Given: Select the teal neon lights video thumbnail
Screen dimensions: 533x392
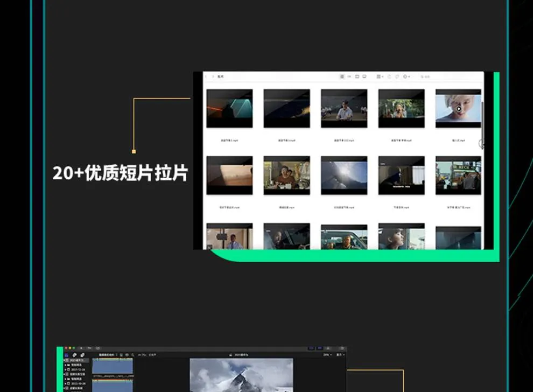Looking at the screenshot, I should (x=229, y=109).
